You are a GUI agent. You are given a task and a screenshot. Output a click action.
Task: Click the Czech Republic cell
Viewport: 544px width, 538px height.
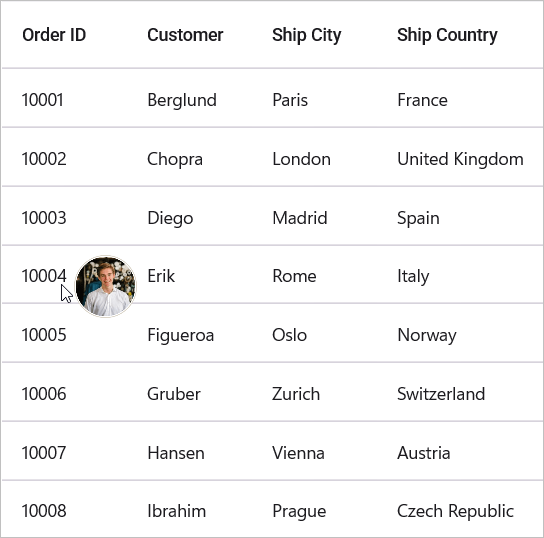(x=455, y=511)
